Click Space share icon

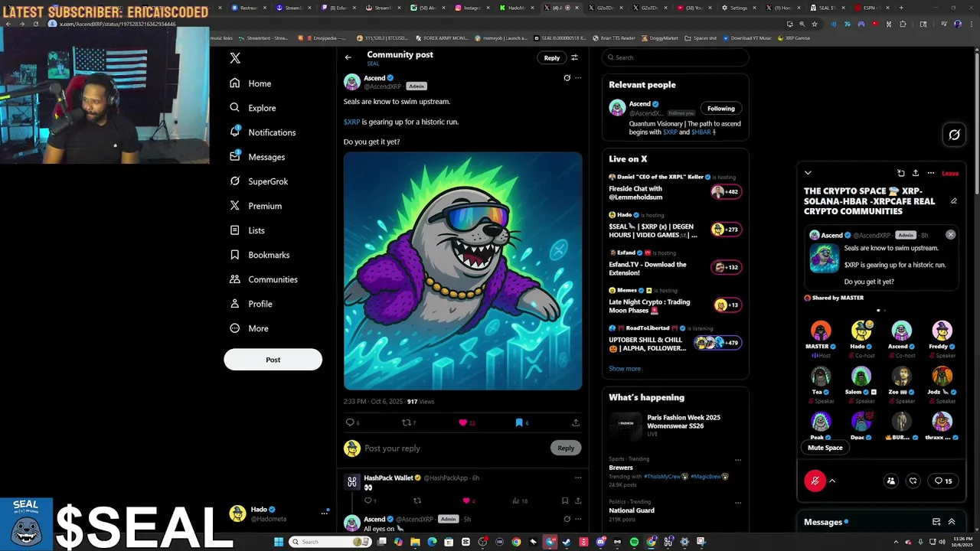[x=916, y=173]
